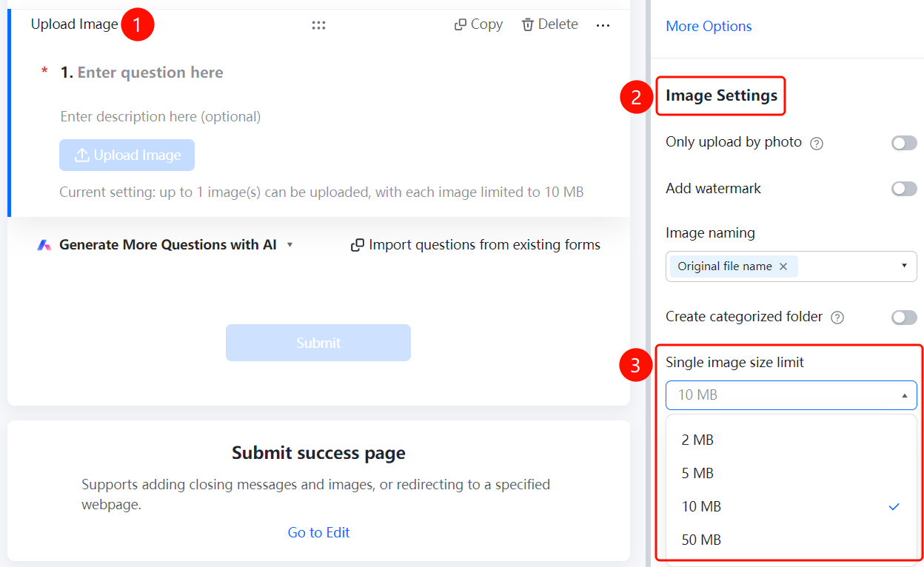This screenshot has width=924, height=567.
Task: Click the Go to Edit link
Action: (x=318, y=532)
